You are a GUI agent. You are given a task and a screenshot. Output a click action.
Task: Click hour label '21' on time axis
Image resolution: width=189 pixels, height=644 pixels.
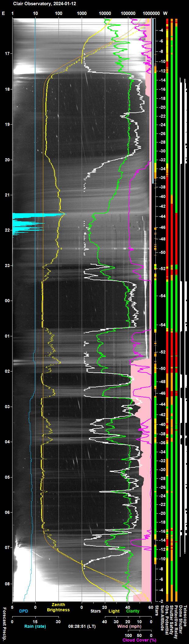point(7,195)
